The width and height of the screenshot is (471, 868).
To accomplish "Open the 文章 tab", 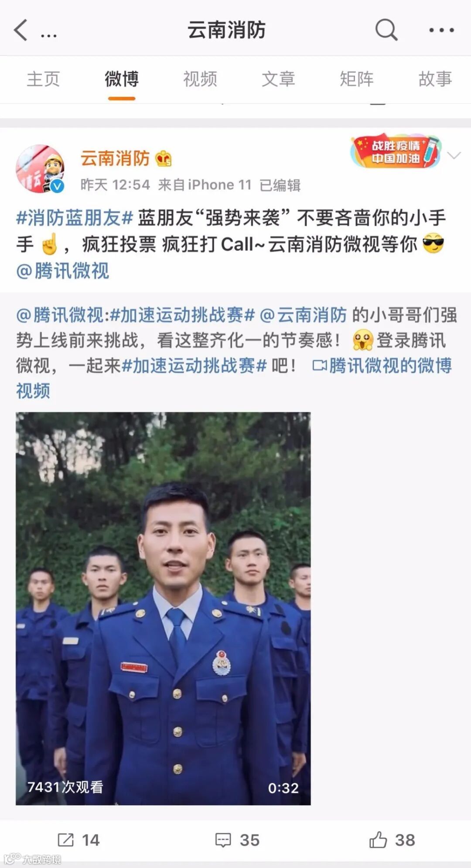I will 278,79.
